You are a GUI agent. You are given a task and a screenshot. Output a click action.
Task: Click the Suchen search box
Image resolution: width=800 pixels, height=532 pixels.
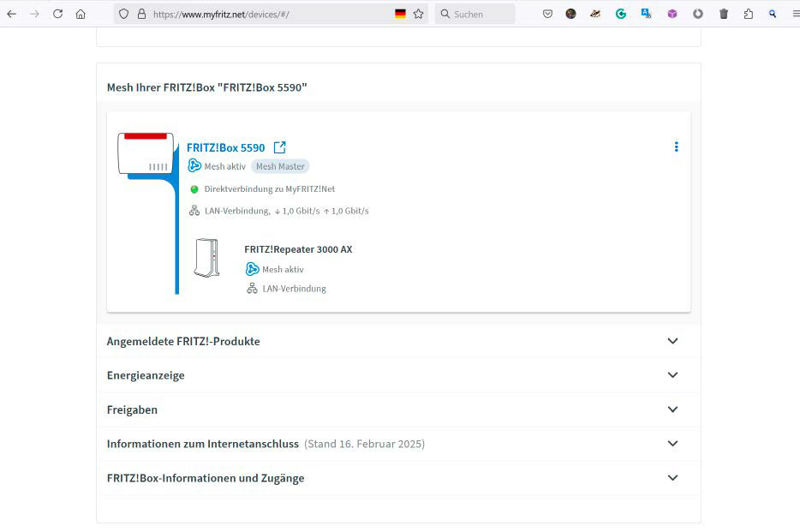pyautogui.click(x=475, y=14)
